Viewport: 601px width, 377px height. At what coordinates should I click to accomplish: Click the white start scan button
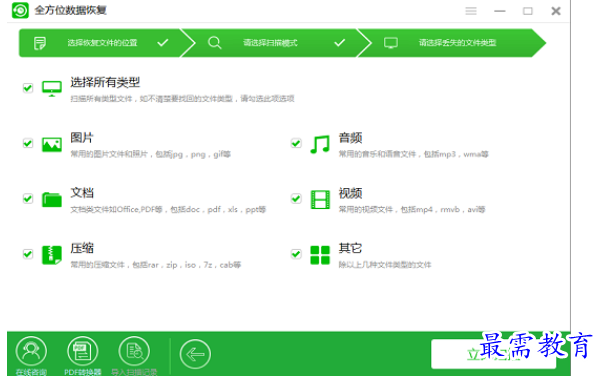(x=494, y=354)
